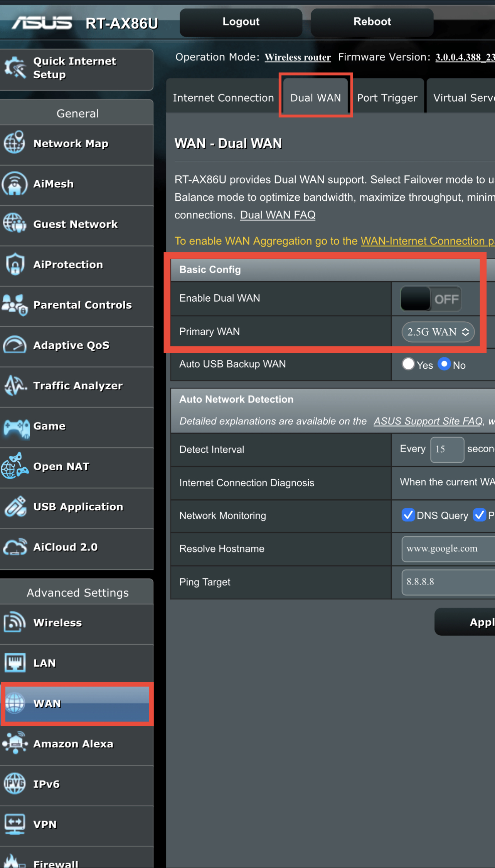Uncheck the DNS Query checkbox
The height and width of the screenshot is (868, 495).
[x=408, y=515]
